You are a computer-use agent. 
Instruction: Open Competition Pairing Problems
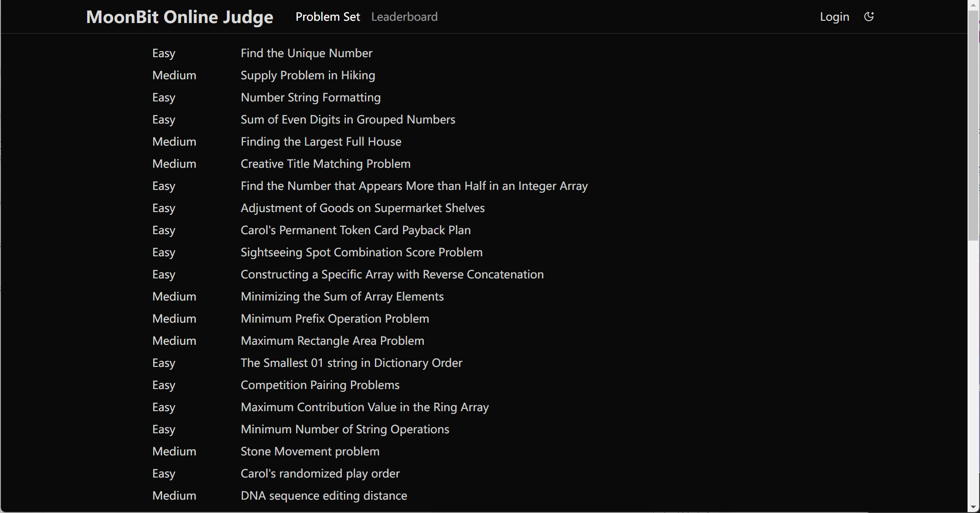pyautogui.click(x=320, y=385)
